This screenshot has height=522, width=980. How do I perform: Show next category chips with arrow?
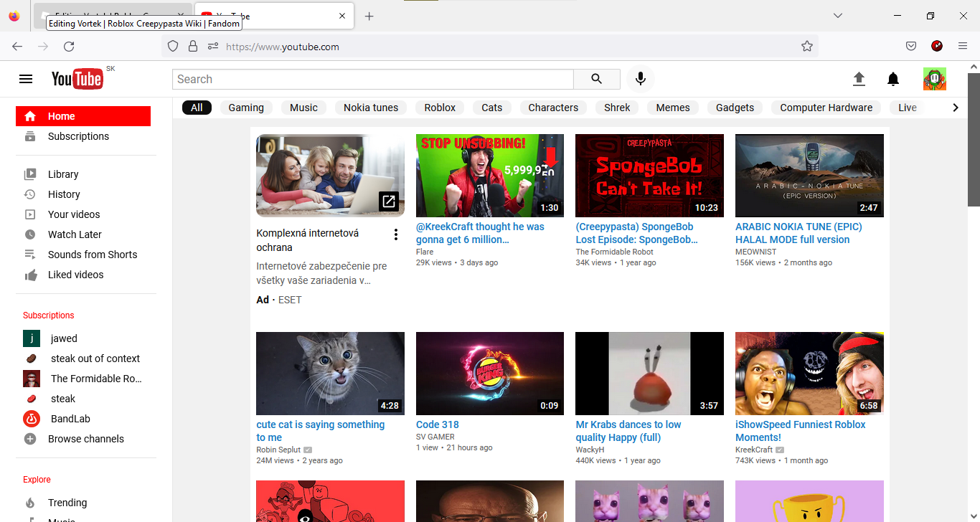coord(955,108)
